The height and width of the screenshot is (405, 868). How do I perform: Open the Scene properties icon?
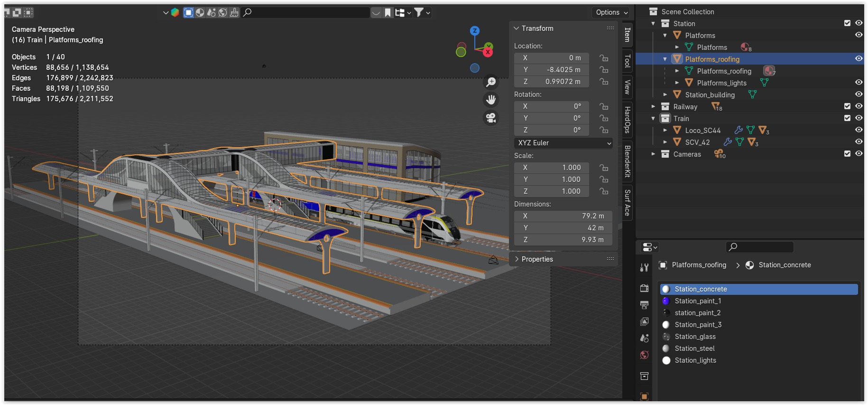(644, 338)
